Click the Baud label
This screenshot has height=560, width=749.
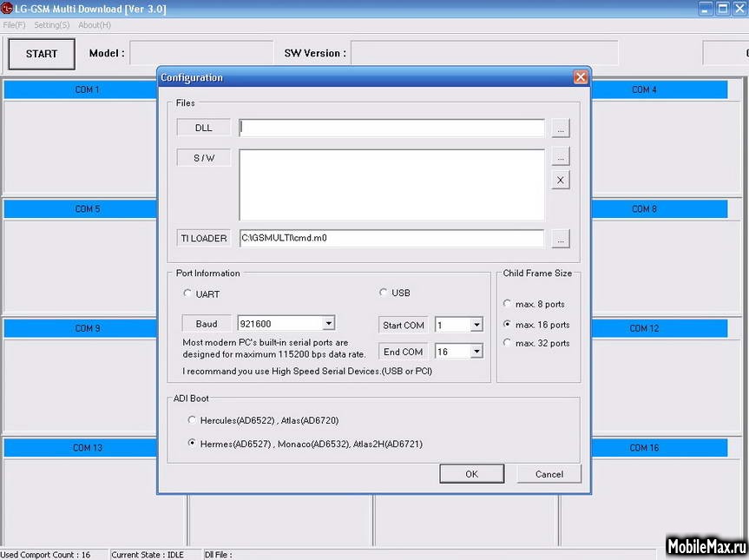click(207, 324)
